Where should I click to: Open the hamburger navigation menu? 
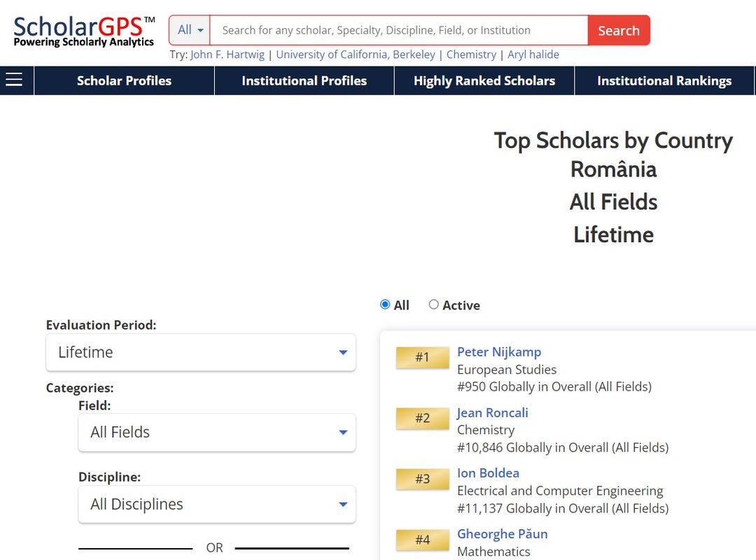(14, 80)
